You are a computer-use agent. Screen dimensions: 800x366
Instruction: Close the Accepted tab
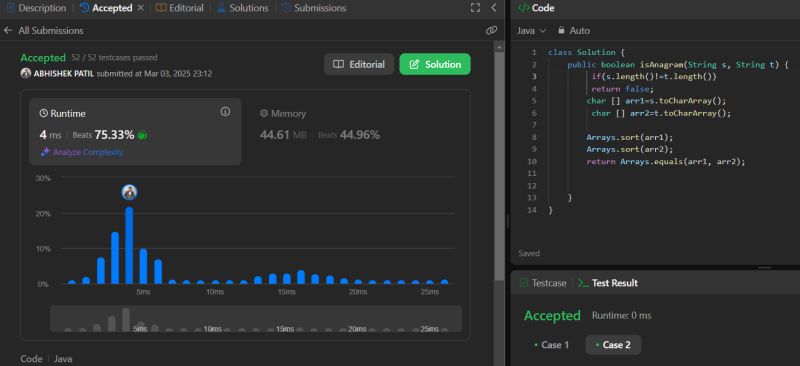(x=141, y=8)
